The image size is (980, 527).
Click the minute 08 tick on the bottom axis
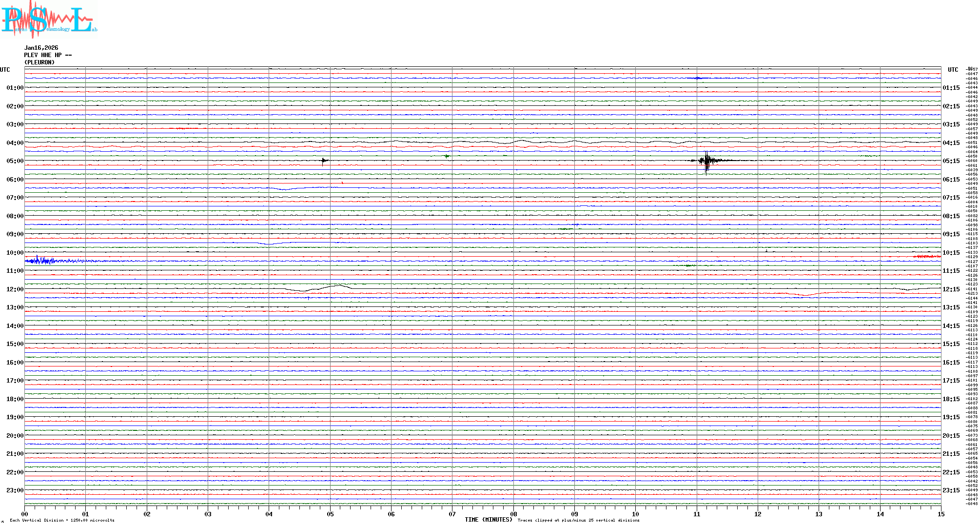click(513, 514)
